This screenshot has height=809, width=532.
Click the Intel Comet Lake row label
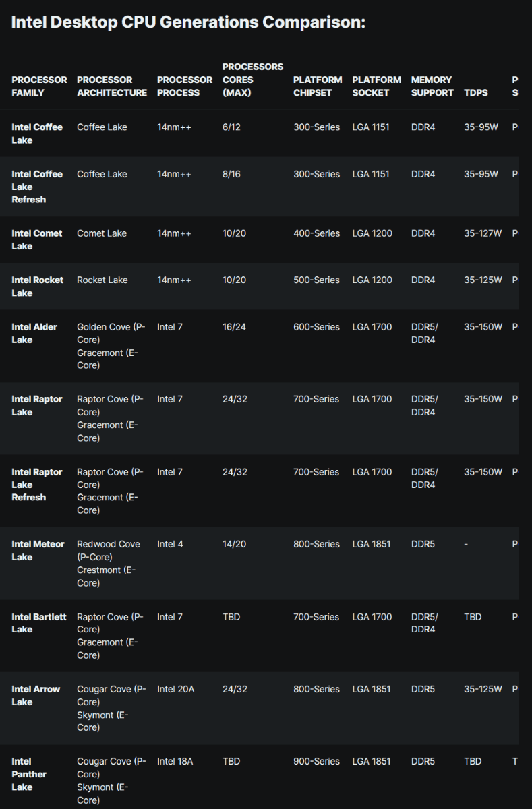(x=37, y=239)
